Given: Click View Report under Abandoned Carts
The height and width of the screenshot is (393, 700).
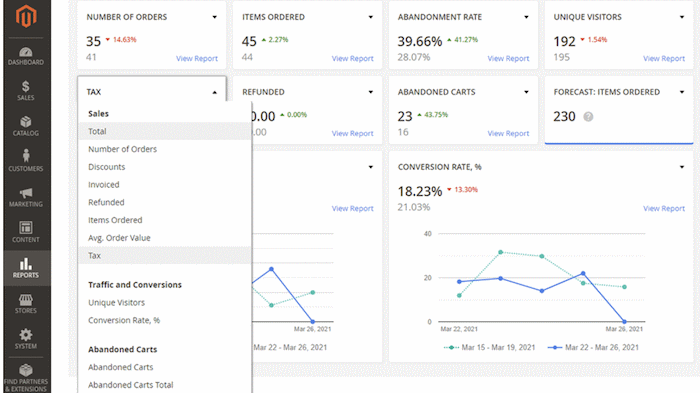Looking at the screenshot, I should [x=508, y=134].
